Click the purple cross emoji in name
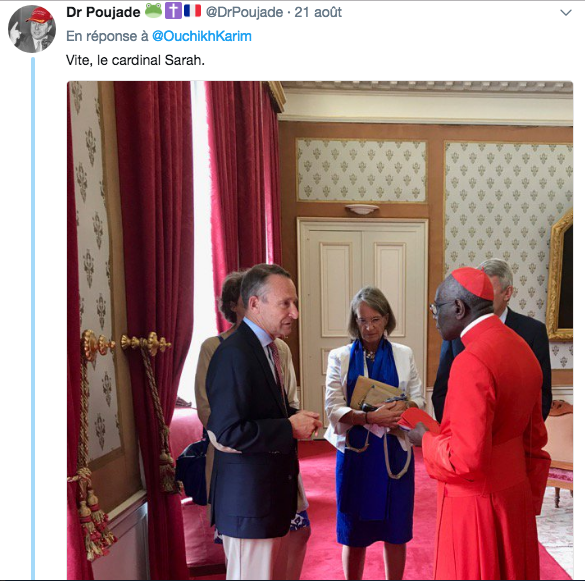 click(x=173, y=11)
